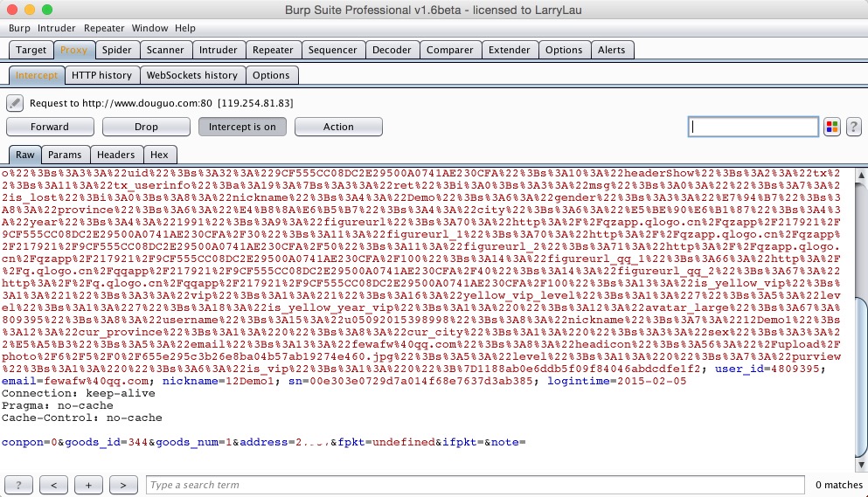Click the Connection: keep-alive header line
This screenshot has width=868, height=497.
pyautogui.click(x=78, y=394)
